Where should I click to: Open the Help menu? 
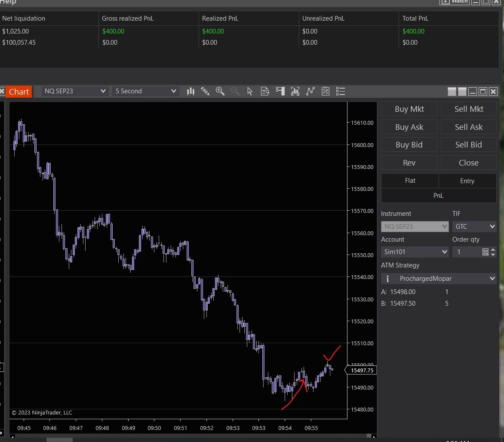(x=8, y=2)
